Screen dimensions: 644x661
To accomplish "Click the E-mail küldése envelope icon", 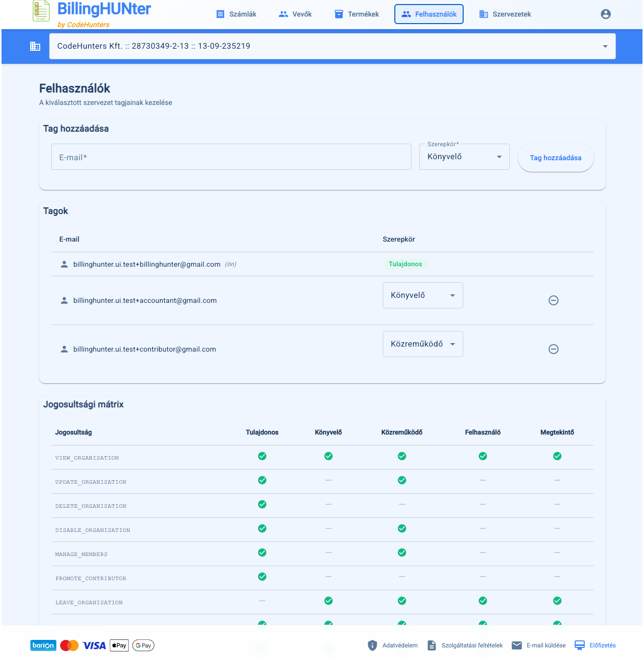I will click(517, 645).
